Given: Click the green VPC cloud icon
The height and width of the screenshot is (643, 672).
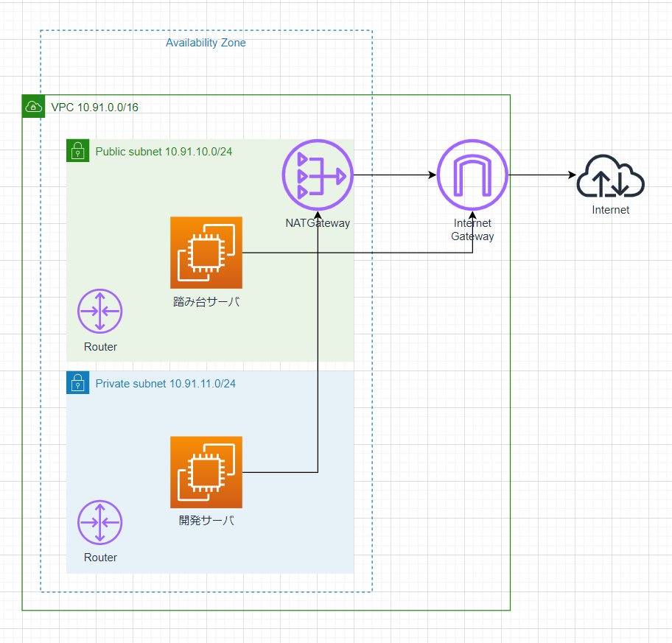Looking at the screenshot, I should tap(33, 106).
